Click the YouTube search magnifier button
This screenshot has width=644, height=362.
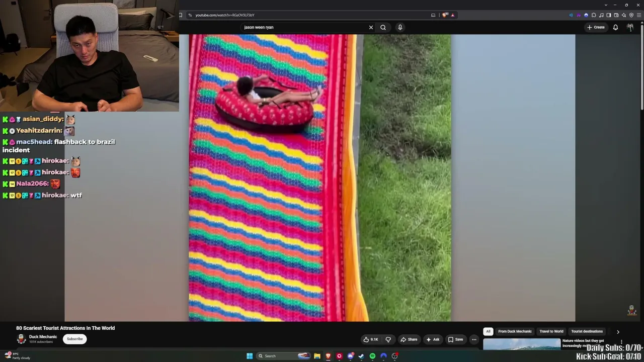[383, 27]
